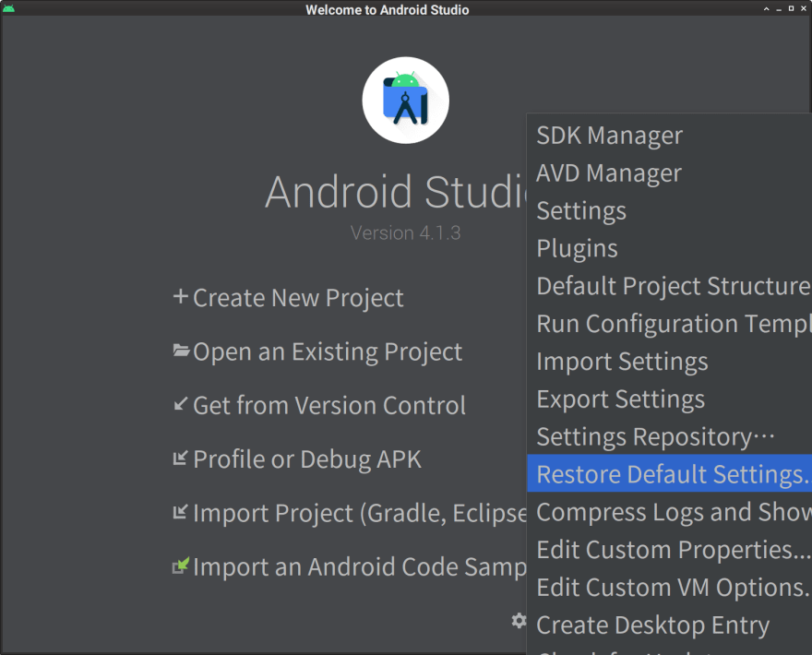Open AVD Manager from the menu

tap(670, 173)
